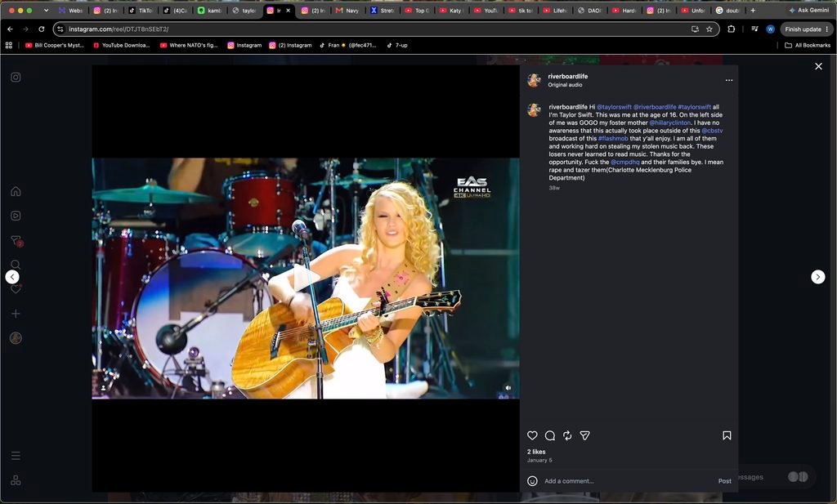This screenshot has width=837, height=504.
Task: Reload the page in Chrome
Action: [x=41, y=29]
